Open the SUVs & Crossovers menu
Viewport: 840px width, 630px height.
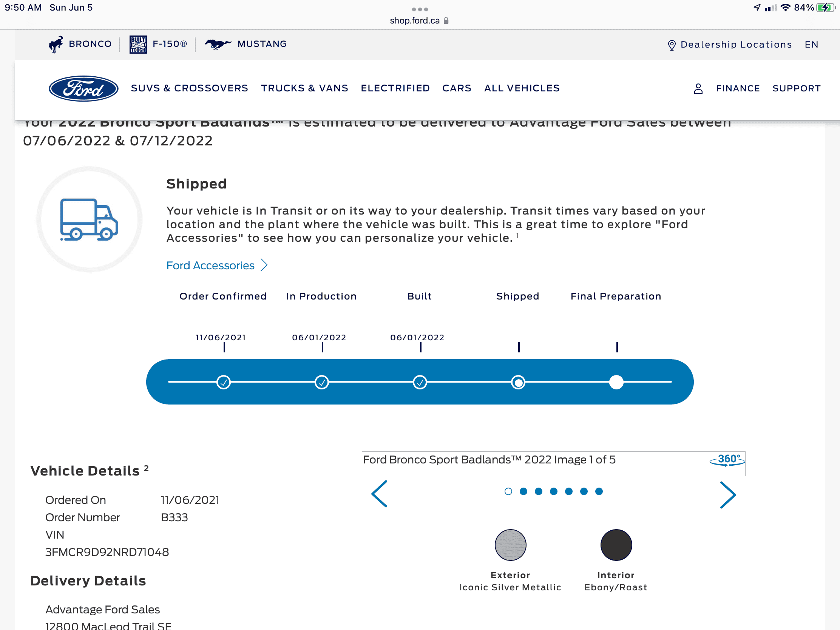(x=189, y=88)
